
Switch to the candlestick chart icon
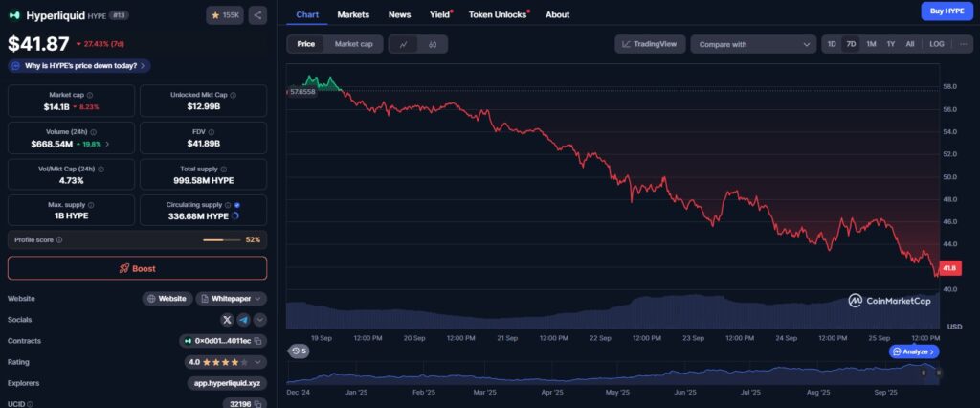[433, 44]
